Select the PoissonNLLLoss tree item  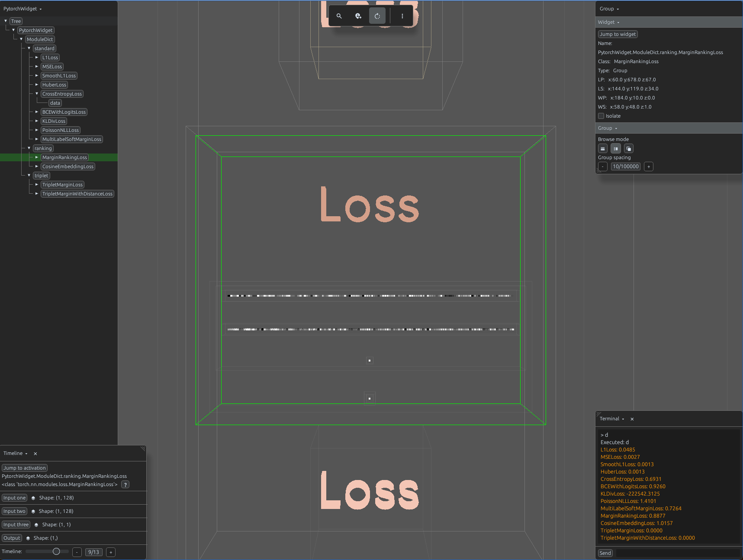click(x=61, y=130)
